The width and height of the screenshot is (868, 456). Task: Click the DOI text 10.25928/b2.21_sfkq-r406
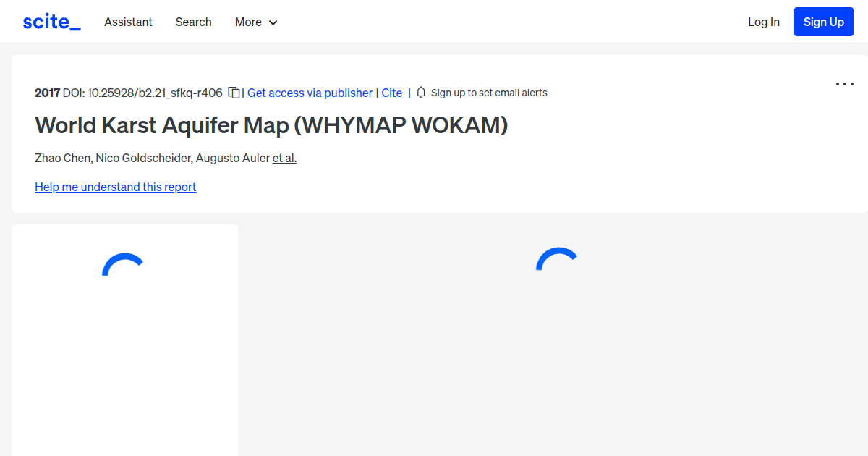click(x=154, y=93)
